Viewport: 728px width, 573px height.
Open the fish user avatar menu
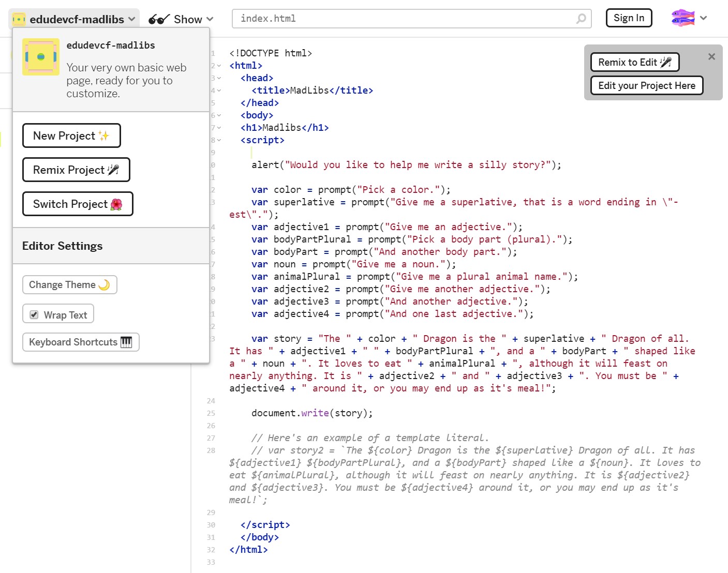pyautogui.click(x=683, y=18)
